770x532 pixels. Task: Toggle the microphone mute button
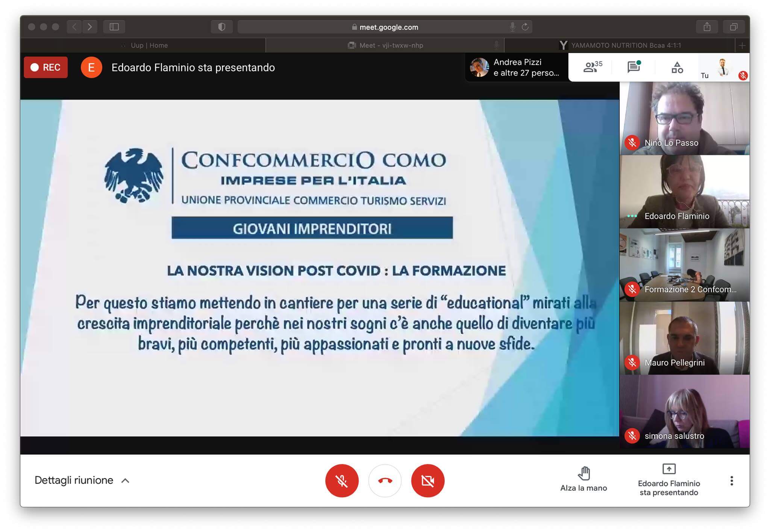point(341,481)
